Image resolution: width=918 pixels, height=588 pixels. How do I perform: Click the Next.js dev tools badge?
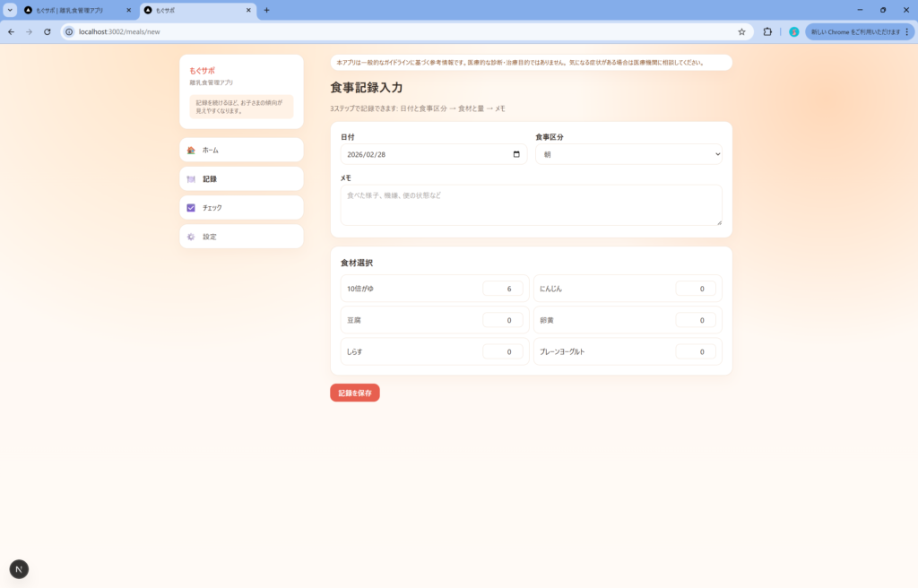pyautogui.click(x=19, y=569)
